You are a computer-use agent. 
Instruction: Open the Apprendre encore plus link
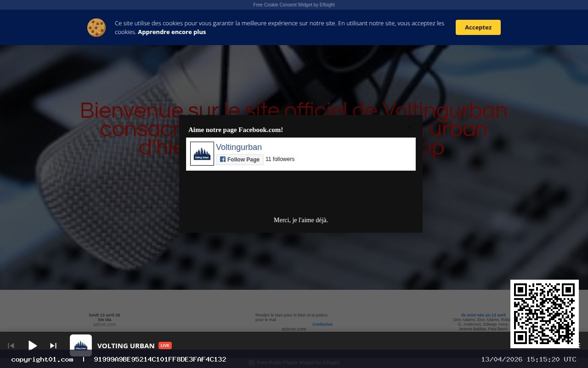pyautogui.click(x=172, y=32)
